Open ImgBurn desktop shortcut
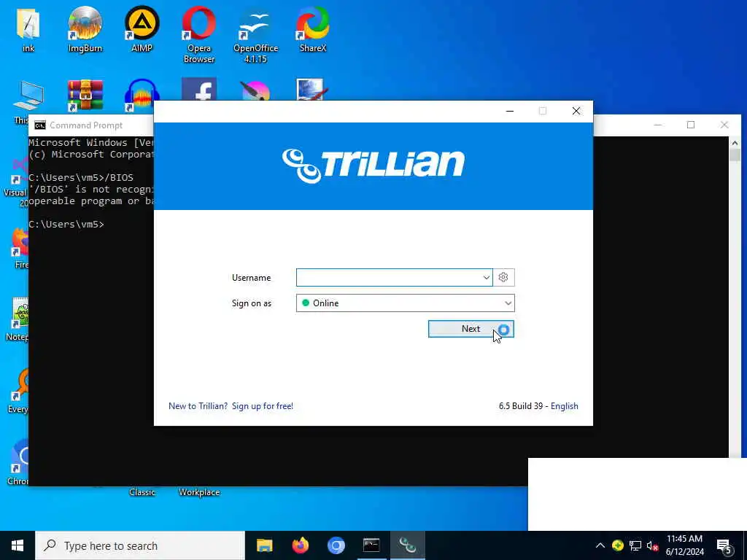The image size is (747, 560). coord(85,29)
